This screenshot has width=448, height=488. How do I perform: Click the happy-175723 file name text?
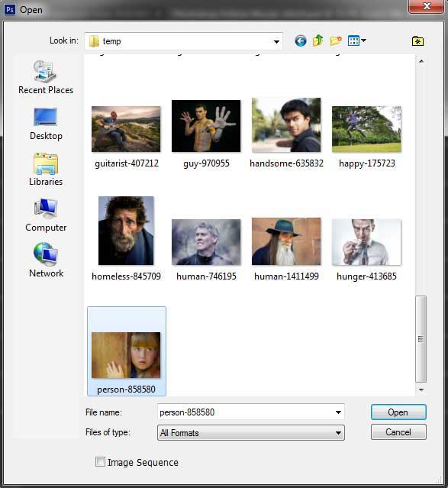point(367,163)
